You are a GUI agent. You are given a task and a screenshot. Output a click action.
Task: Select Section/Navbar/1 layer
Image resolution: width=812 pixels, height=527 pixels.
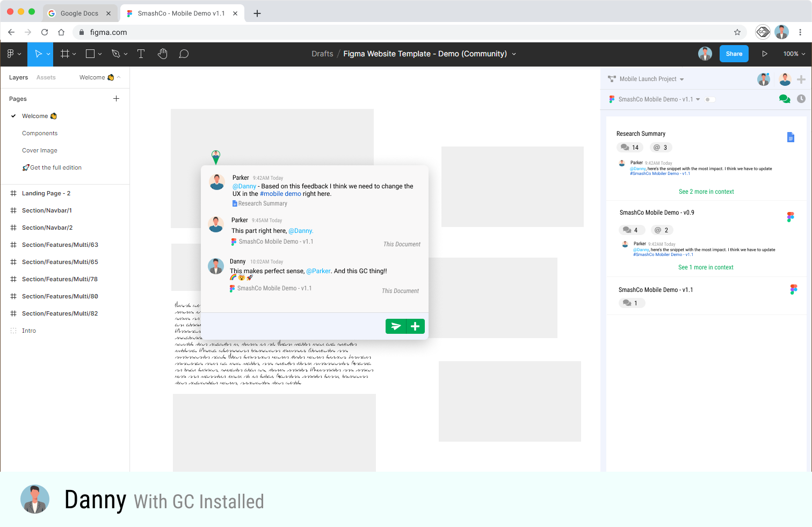47,210
